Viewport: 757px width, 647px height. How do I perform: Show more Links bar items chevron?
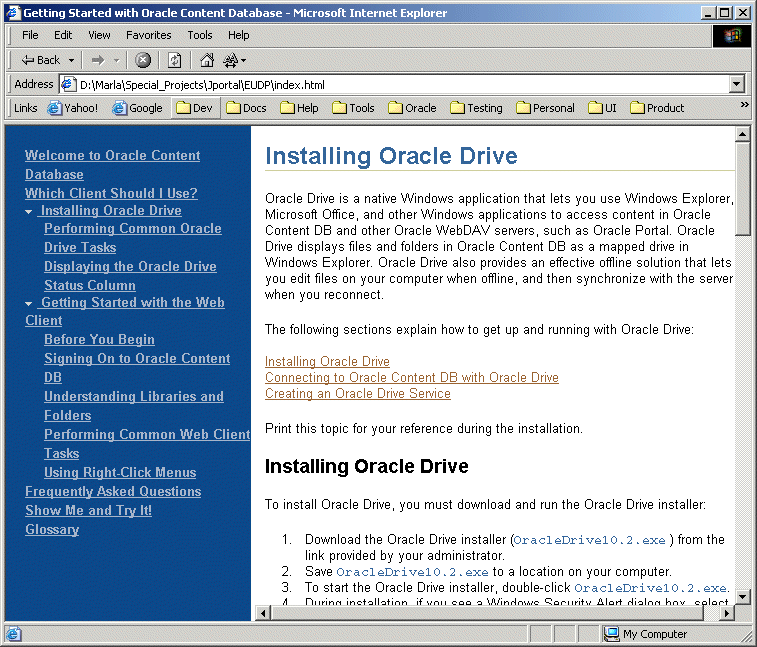[744, 104]
